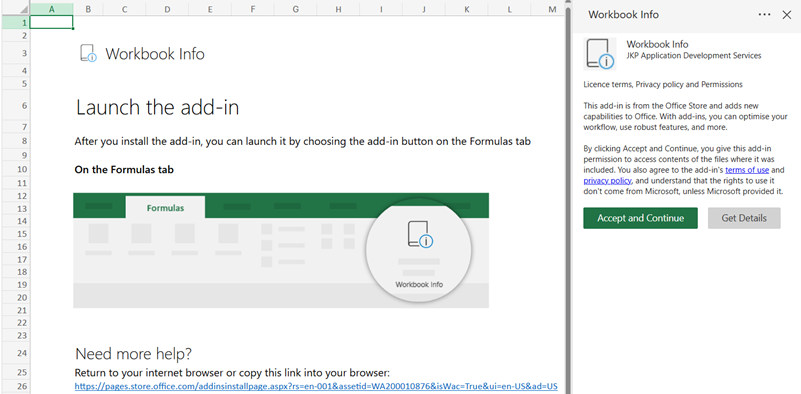
Task: Open the terms of use link
Action: click(747, 170)
